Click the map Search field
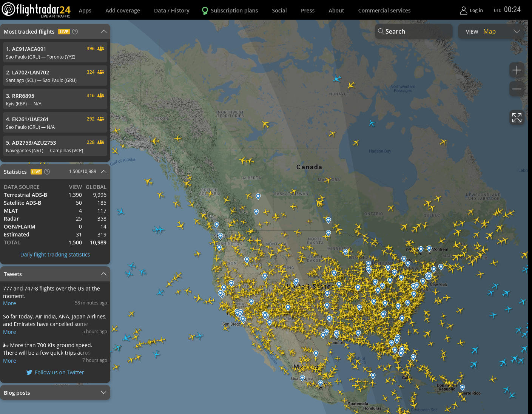Screen dimensions: 532x414 414,31
